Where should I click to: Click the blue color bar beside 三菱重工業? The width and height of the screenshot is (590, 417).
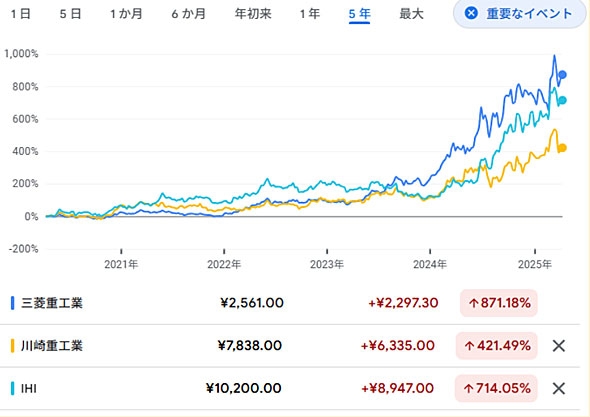(12, 303)
